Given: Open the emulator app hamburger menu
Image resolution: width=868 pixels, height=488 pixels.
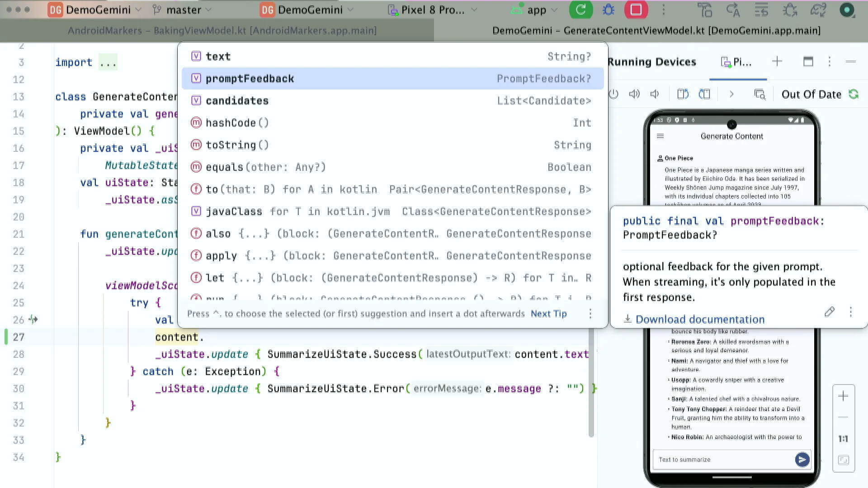Looking at the screenshot, I should [x=660, y=136].
